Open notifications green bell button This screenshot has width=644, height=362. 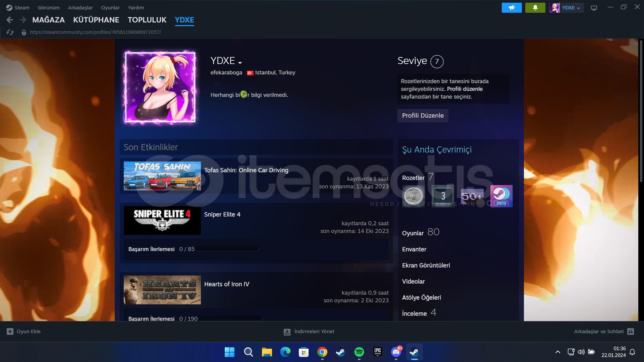click(x=535, y=8)
